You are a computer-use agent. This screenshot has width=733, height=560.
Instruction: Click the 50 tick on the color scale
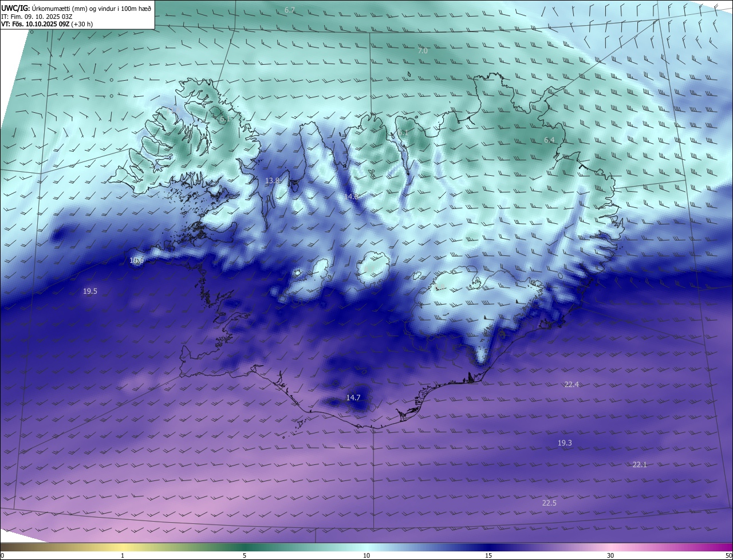click(728, 555)
